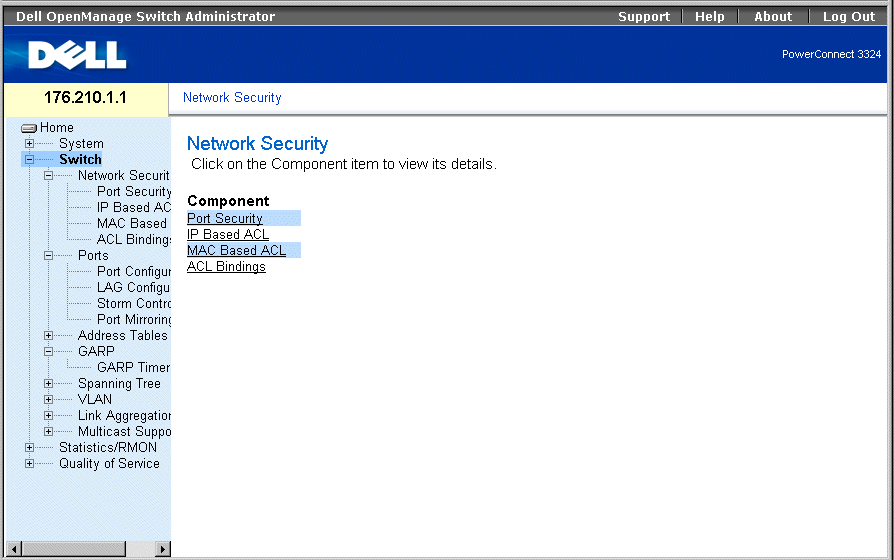
Task: Click Log Out
Action: [x=848, y=17]
